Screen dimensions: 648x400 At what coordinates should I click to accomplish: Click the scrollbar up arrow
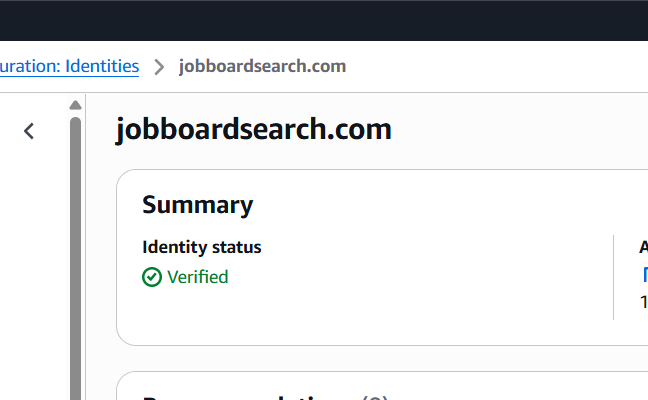pos(75,105)
